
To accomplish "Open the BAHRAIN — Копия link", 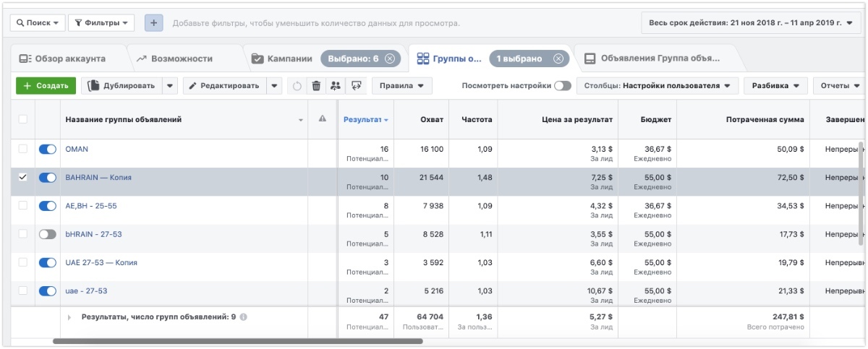I will point(98,177).
